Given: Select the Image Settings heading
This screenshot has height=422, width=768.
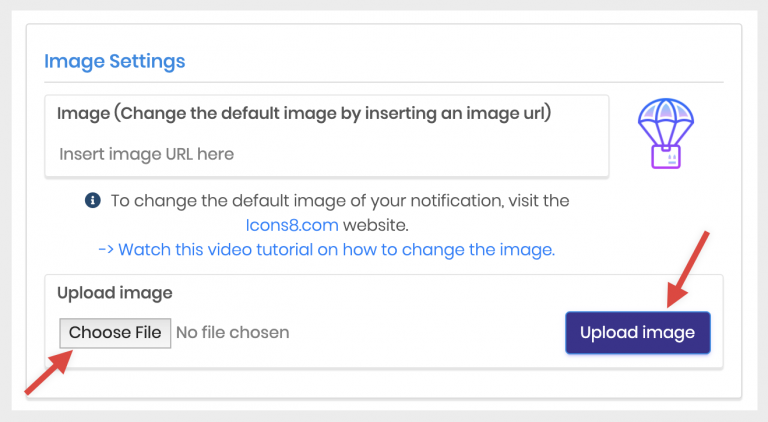Looking at the screenshot, I should point(115,61).
